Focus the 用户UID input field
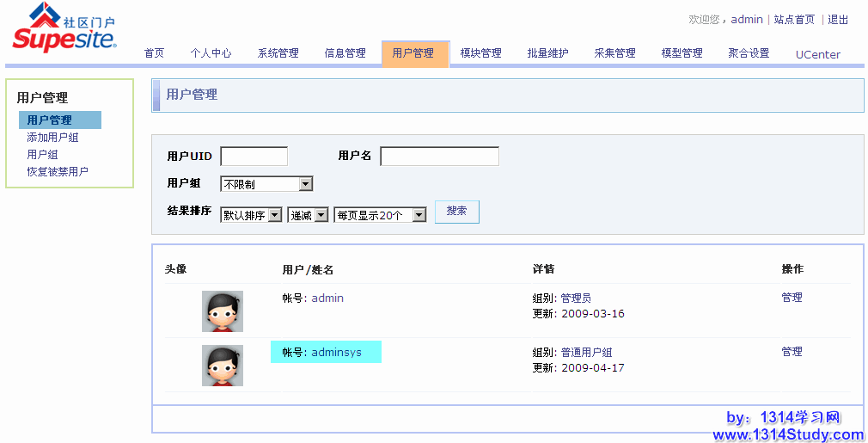 254,157
